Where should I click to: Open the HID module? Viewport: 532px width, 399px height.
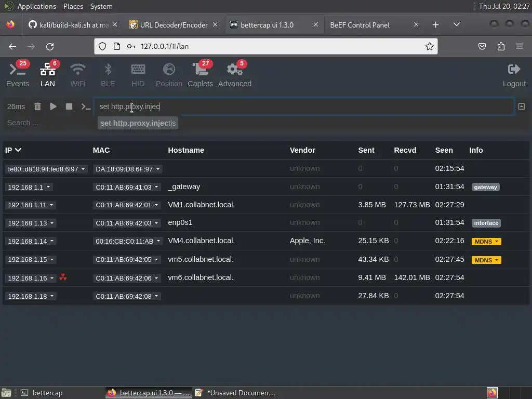coord(138,75)
